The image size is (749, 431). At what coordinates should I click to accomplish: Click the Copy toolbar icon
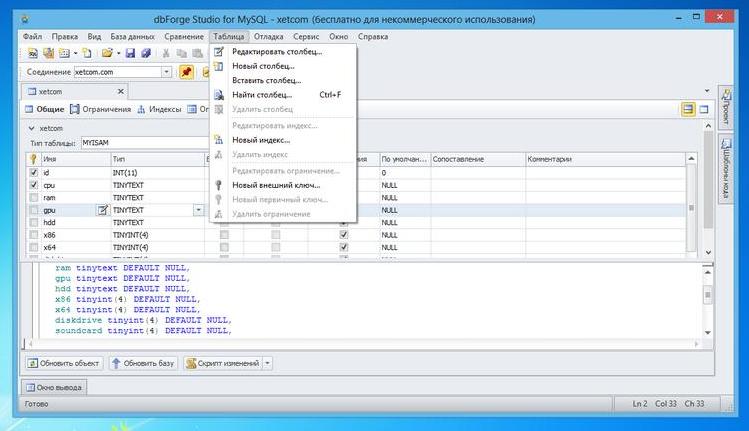182,53
